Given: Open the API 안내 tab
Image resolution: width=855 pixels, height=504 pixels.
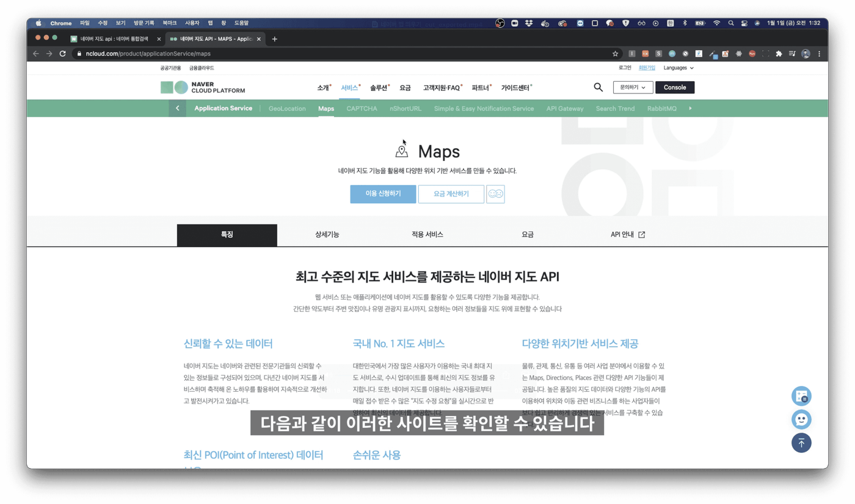Looking at the screenshot, I should click(x=628, y=235).
